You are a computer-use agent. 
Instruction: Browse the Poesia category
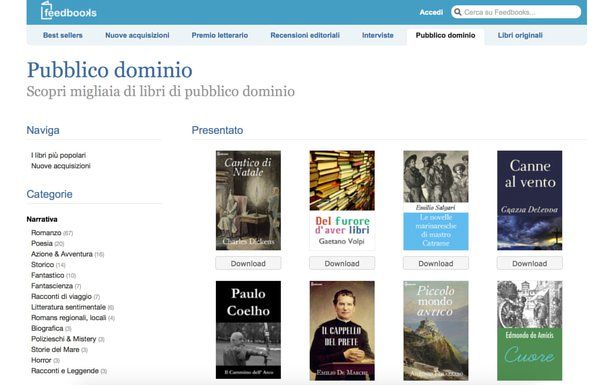(42, 243)
